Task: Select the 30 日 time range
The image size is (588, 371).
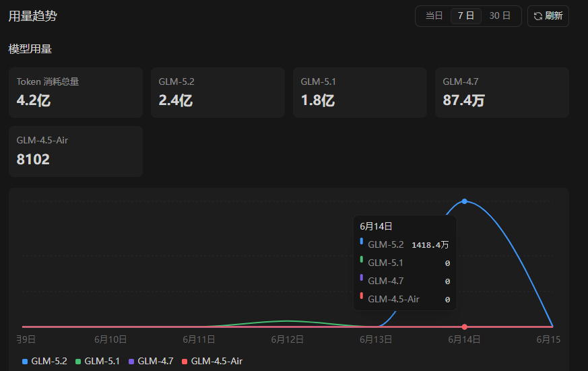Action: 500,15
